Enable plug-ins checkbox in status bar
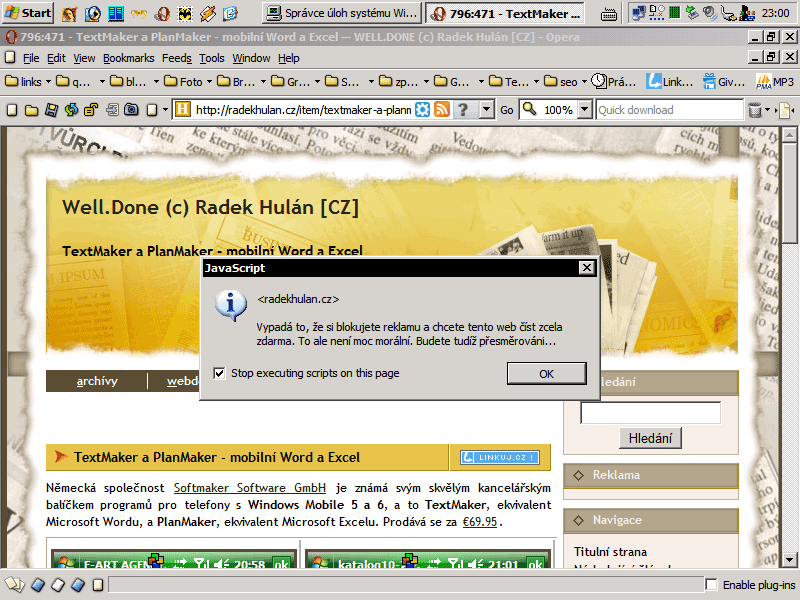The width and height of the screenshot is (800, 600). [711, 585]
